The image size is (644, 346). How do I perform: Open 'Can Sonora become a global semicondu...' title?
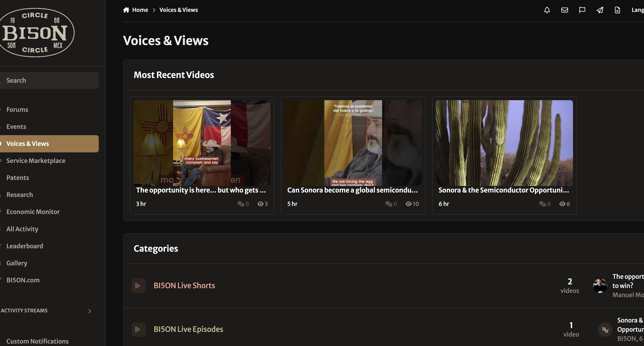(352, 190)
